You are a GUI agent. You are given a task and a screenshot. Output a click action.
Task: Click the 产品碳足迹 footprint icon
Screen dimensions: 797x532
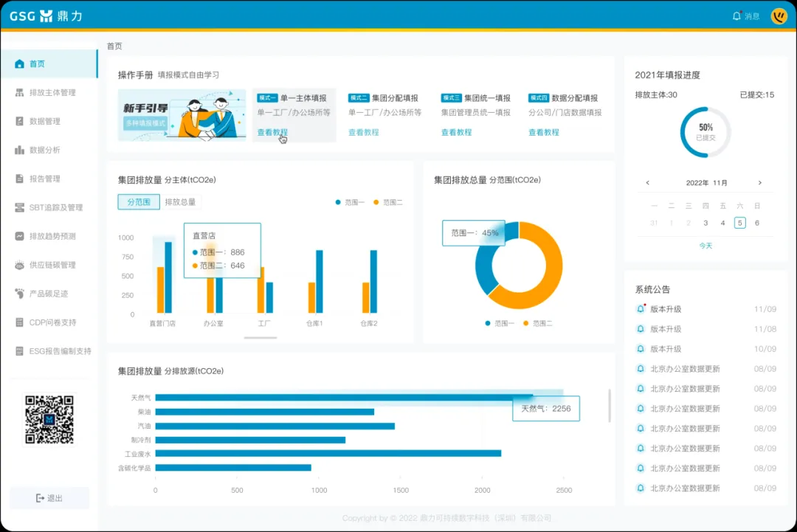[x=20, y=294]
